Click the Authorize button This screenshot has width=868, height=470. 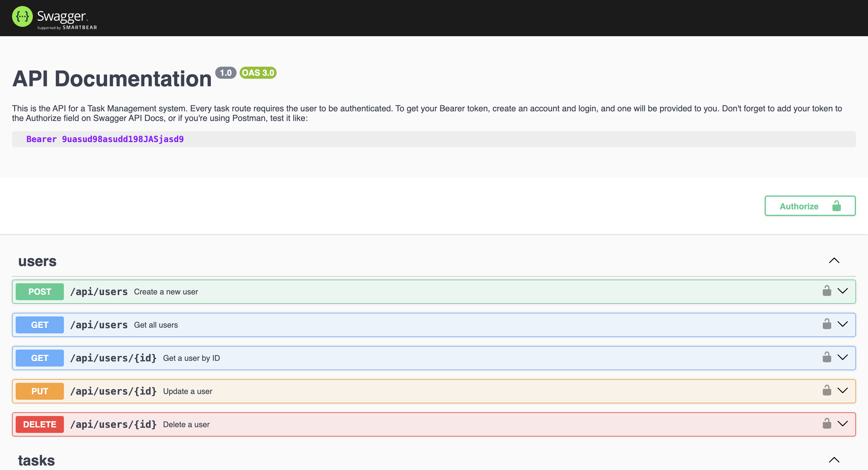click(810, 206)
